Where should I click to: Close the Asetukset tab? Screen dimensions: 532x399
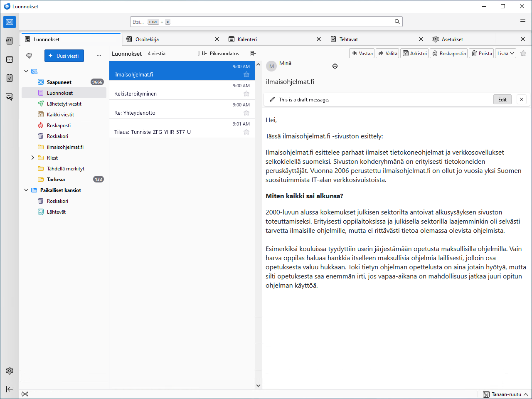[x=523, y=39]
